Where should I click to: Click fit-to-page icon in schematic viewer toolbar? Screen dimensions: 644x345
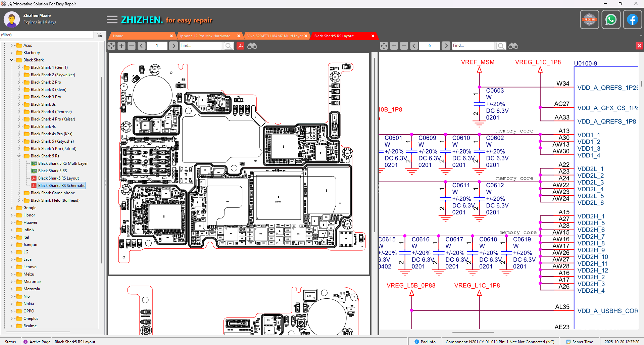coord(384,46)
